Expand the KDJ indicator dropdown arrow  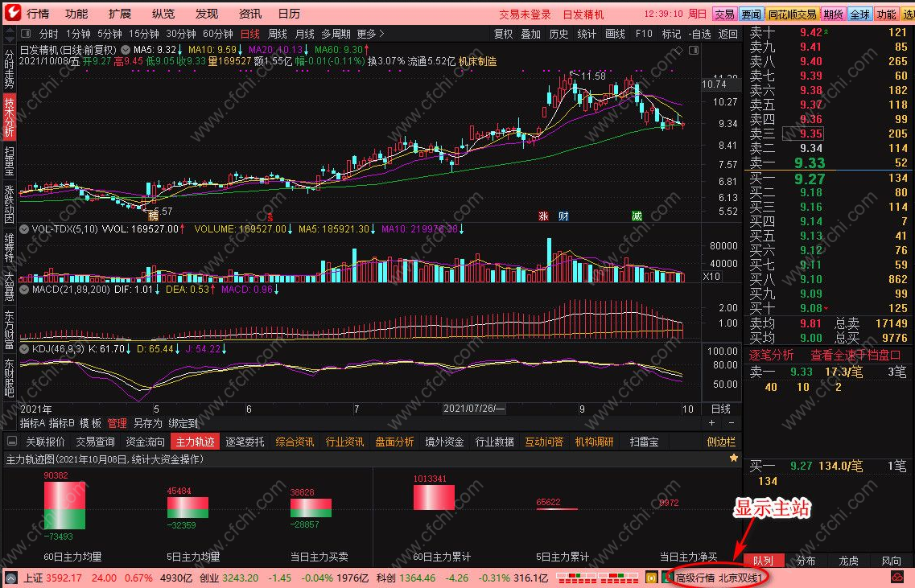coord(24,349)
